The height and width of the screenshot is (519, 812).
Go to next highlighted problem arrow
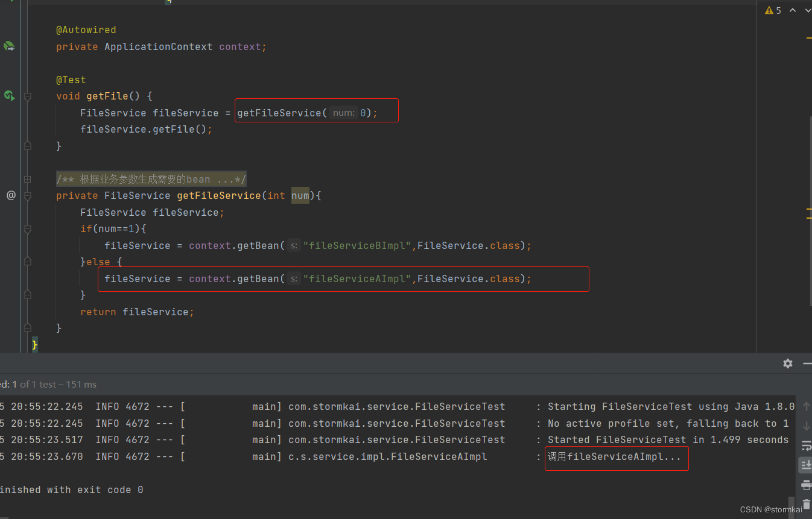pos(807,10)
